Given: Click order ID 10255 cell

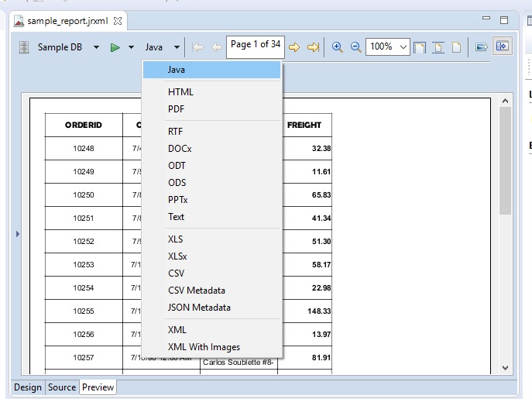Looking at the screenshot, I should pos(84,311).
